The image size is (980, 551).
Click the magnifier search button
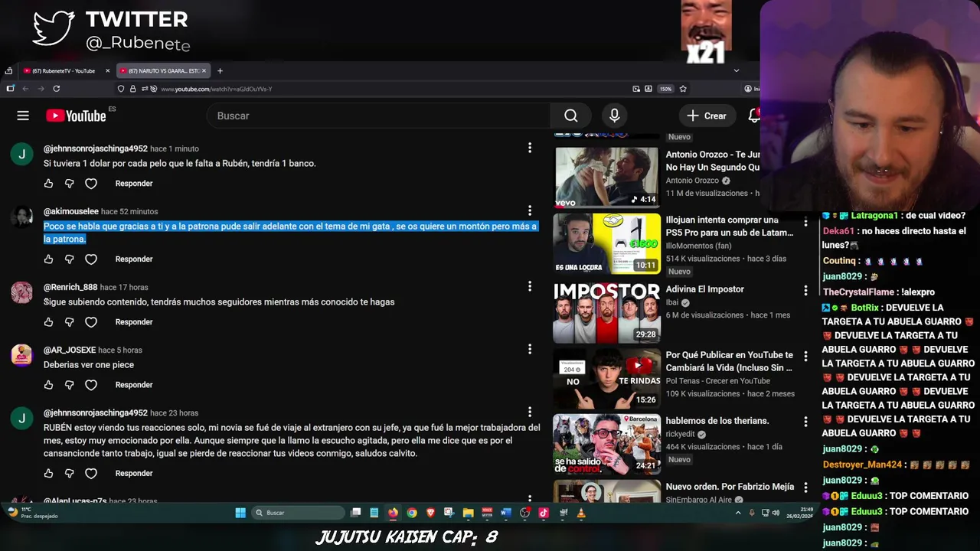pyautogui.click(x=570, y=116)
